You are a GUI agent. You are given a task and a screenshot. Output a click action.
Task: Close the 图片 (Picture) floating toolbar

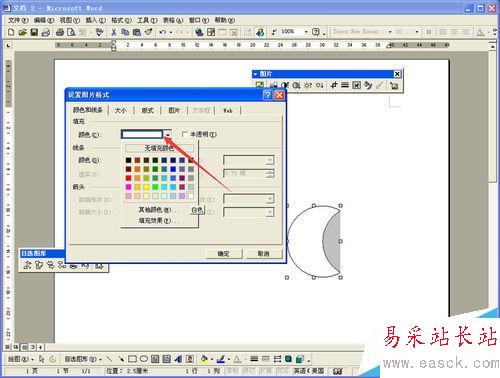[x=397, y=74]
